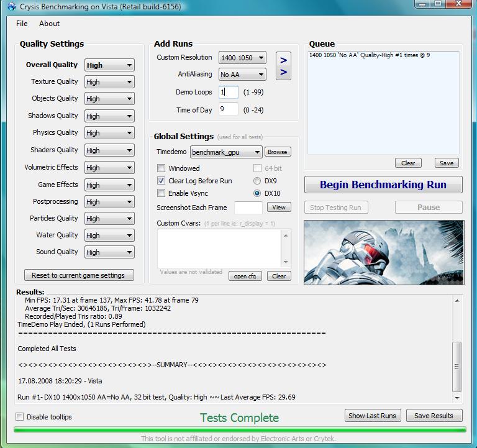Click Stop Testing Run button
This screenshot has width=477, height=448.
[x=336, y=208]
